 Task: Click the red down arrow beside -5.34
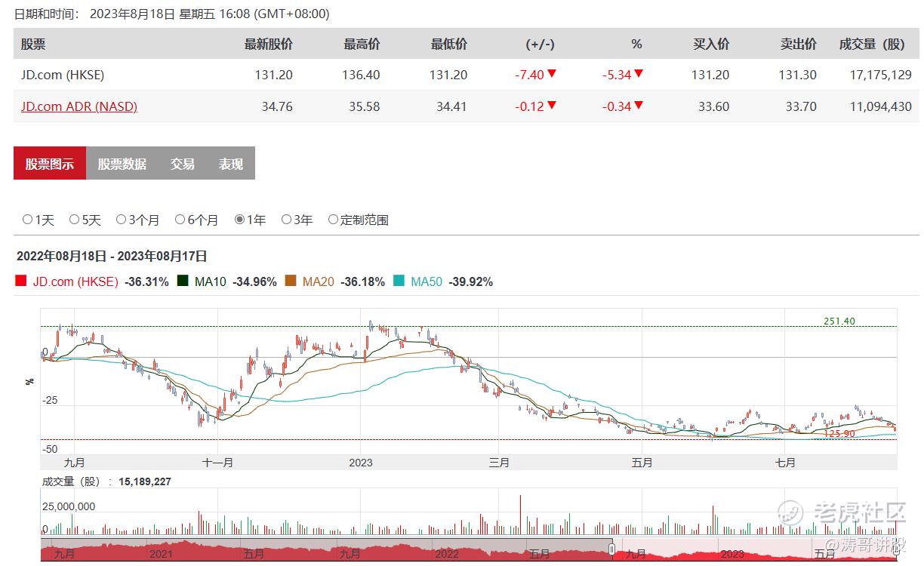click(x=639, y=74)
